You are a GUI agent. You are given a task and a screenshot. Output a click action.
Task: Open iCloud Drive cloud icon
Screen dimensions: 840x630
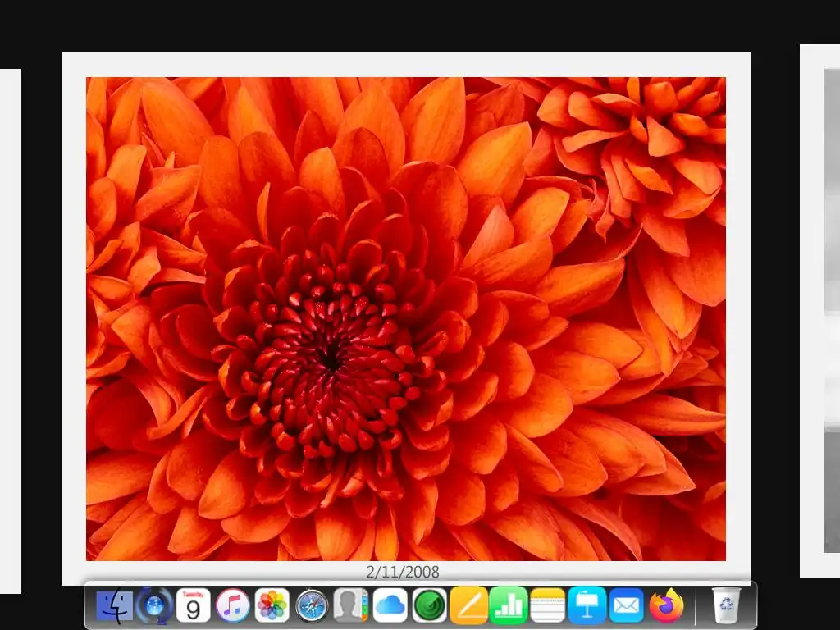pos(390,605)
